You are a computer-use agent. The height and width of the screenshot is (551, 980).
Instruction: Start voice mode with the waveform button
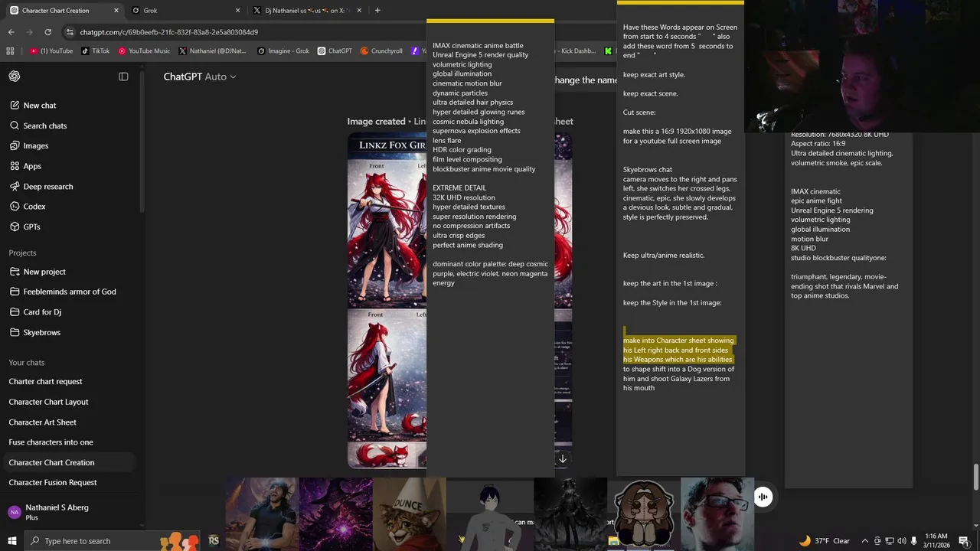[763, 497]
